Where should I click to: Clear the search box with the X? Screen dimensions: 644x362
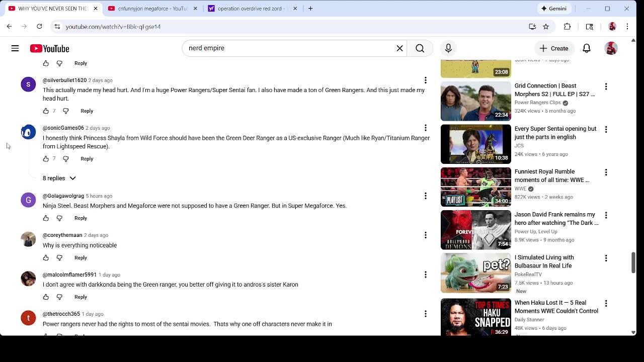pos(399,48)
